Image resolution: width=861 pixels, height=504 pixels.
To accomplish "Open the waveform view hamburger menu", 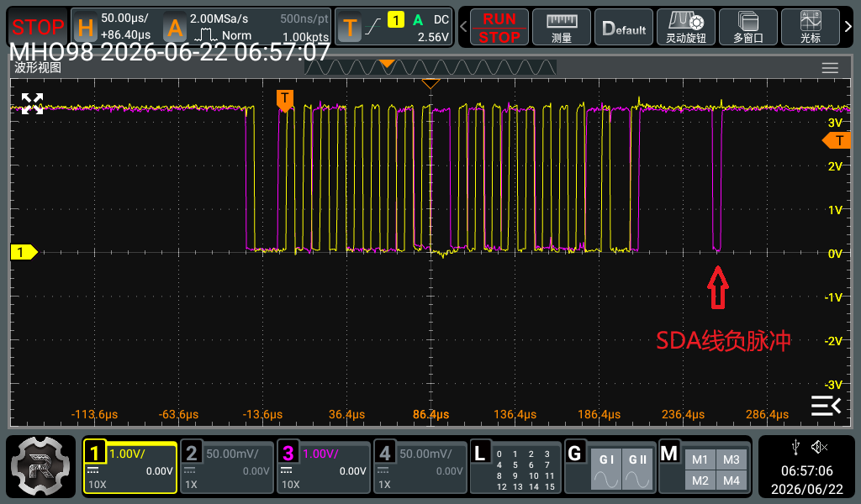I will click(x=830, y=68).
